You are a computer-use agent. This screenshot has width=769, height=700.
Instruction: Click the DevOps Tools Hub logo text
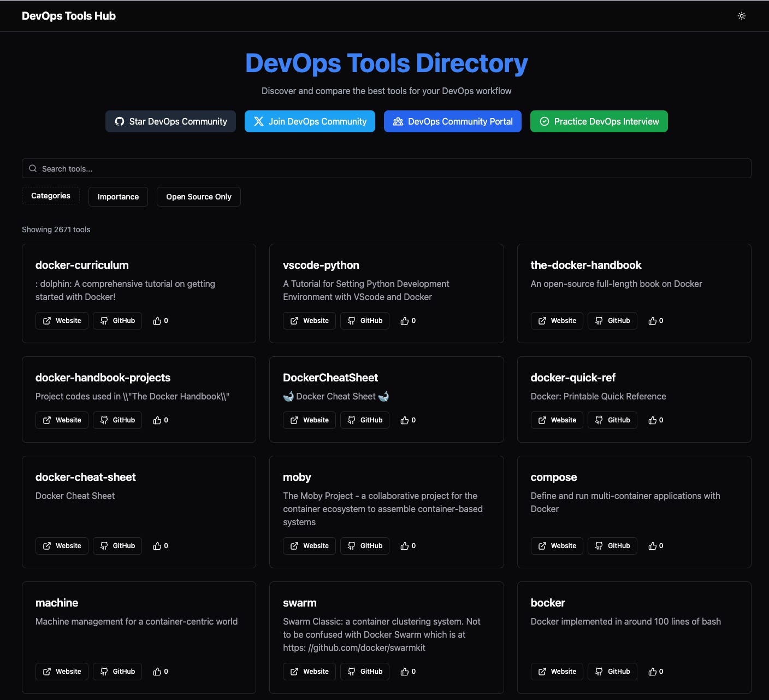pyautogui.click(x=69, y=16)
